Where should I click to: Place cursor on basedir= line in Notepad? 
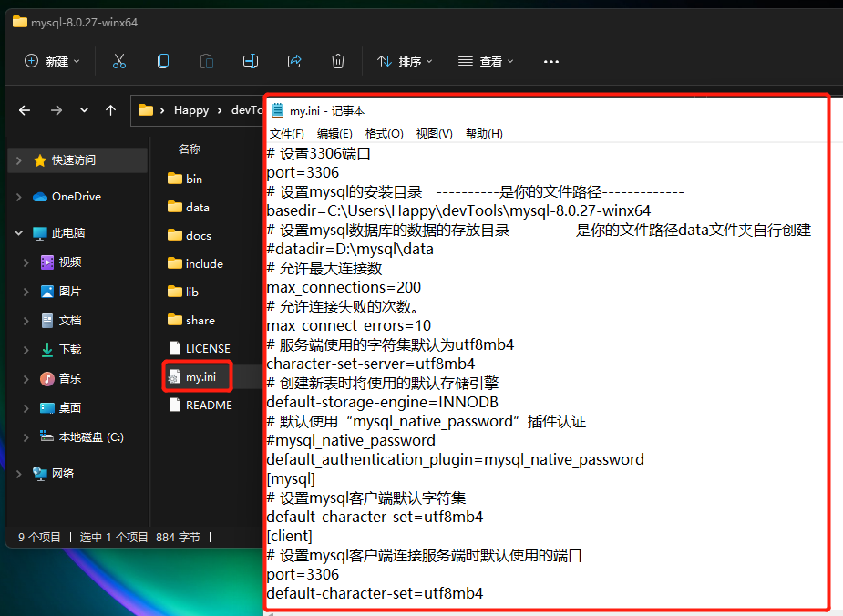click(458, 210)
